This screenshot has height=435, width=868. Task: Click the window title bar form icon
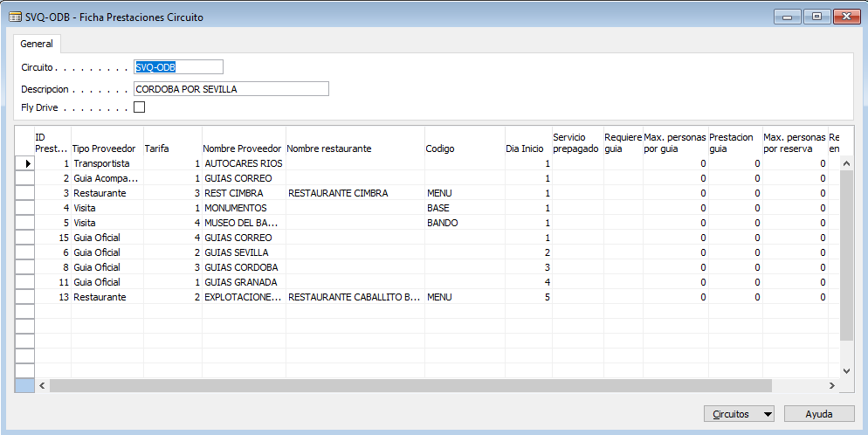click(x=16, y=17)
